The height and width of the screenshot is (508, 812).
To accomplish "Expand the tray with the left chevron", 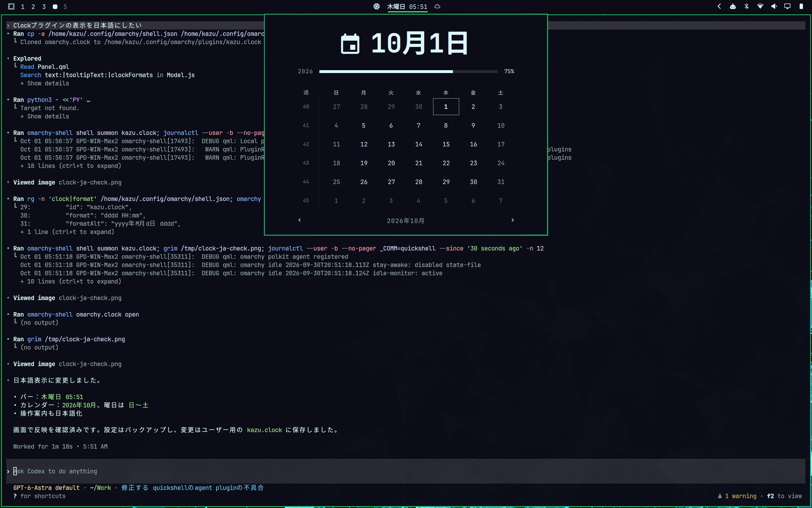I will pos(719,6).
